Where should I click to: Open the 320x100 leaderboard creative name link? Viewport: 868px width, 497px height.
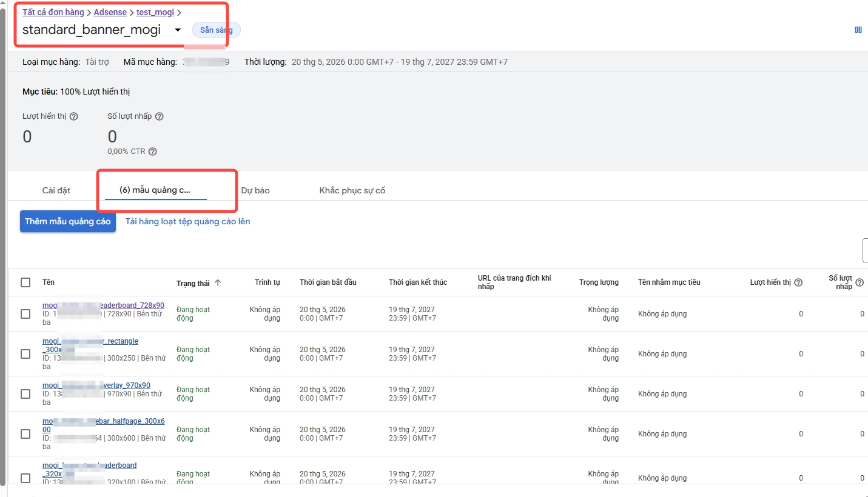[x=90, y=469]
